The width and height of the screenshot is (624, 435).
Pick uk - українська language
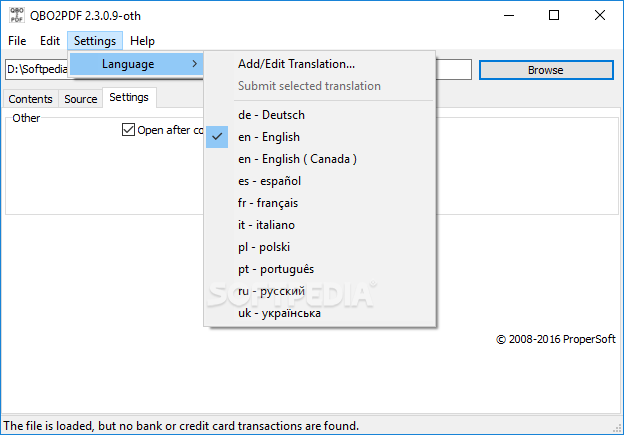(x=319, y=313)
